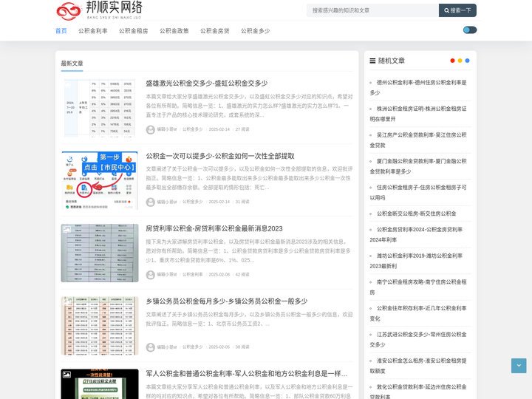Click author avatar on 乡镇公务员 article
Image resolution: width=532 pixels, height=399 pixels.
coord(150,347)
